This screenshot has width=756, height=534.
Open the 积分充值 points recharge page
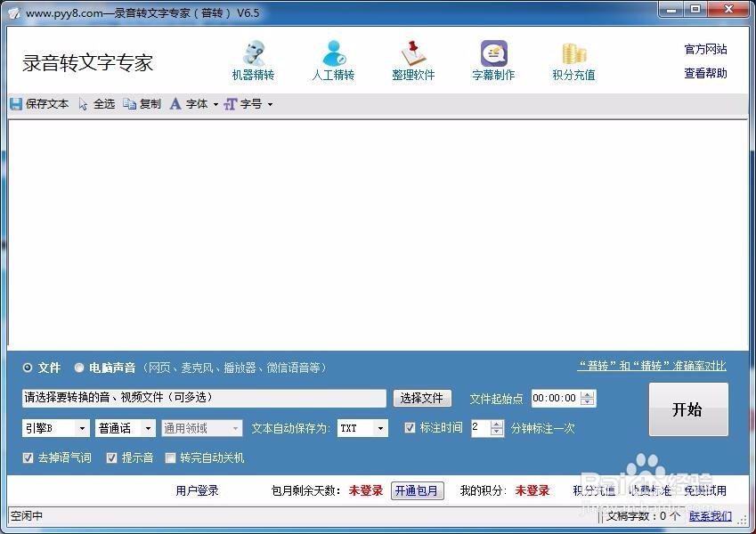click(x=573, y=58)
